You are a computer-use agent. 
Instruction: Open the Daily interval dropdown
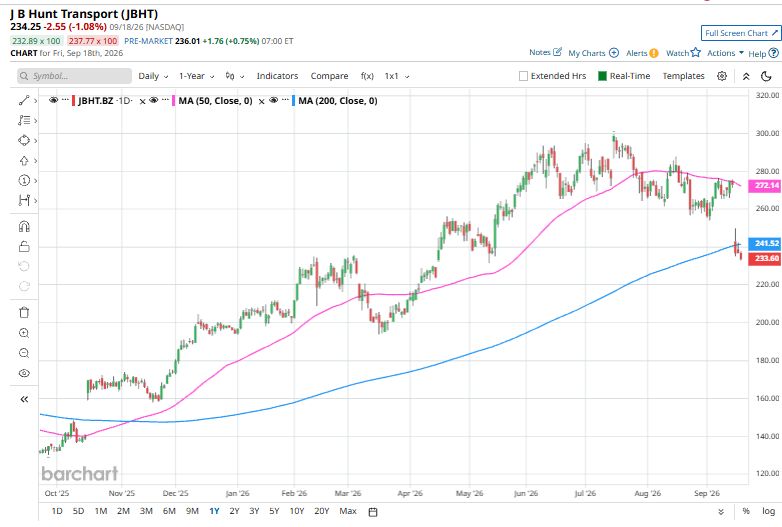tap(153, 76)
